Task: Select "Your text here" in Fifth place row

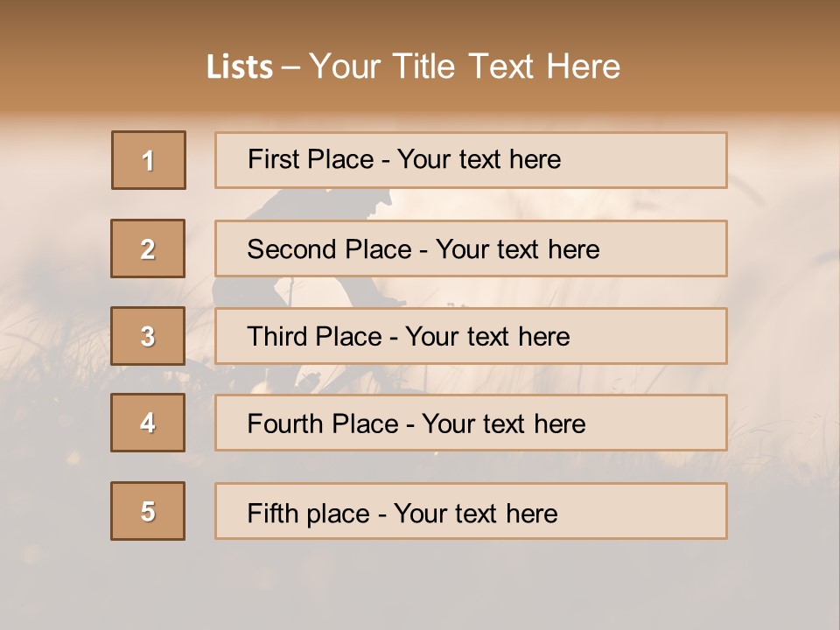Action: pos(475,514)
